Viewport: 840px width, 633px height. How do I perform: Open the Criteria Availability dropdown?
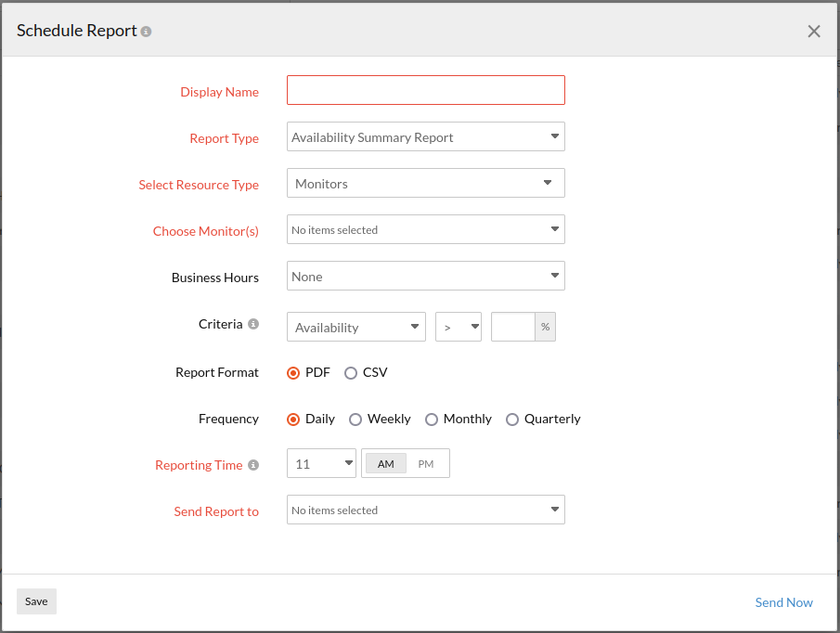tap(356, 327)
